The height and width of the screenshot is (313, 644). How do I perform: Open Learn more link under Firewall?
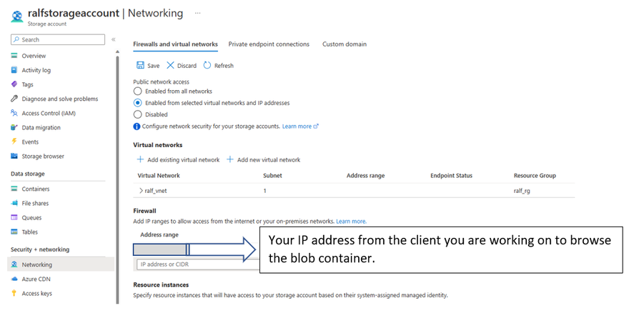click(351, 221)
